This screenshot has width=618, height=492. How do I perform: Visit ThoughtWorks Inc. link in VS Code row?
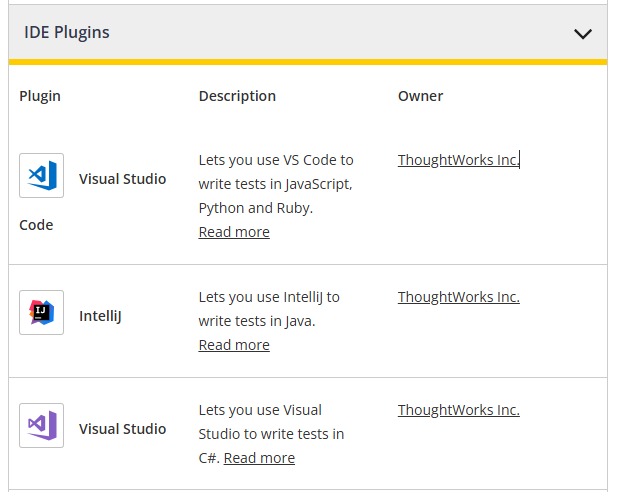click(458, 160)
